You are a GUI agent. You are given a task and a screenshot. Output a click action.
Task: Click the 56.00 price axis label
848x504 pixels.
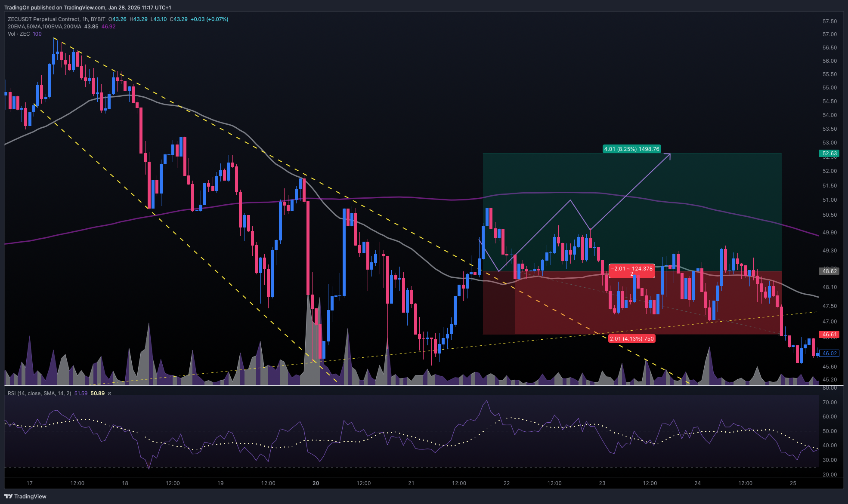829,61
